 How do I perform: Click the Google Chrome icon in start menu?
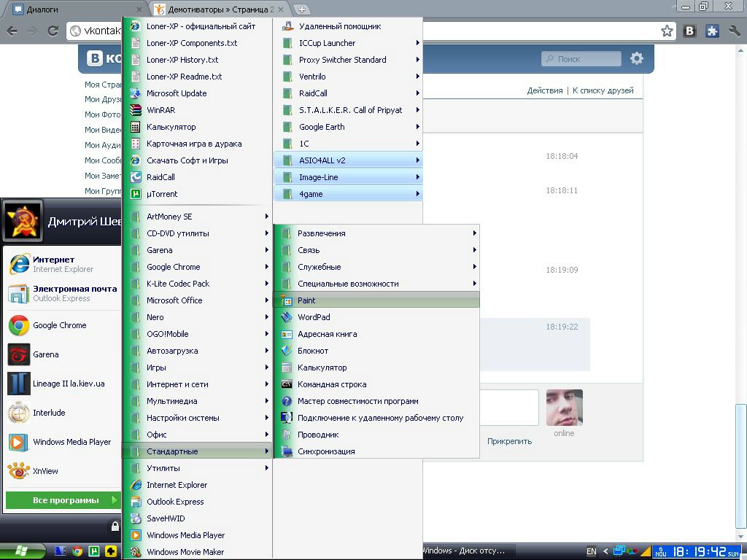click(19, 325)
